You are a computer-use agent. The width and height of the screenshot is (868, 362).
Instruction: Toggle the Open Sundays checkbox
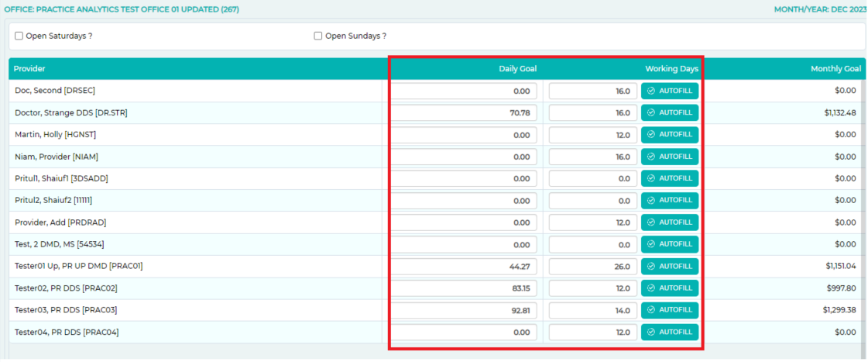[x=318, y=36]
